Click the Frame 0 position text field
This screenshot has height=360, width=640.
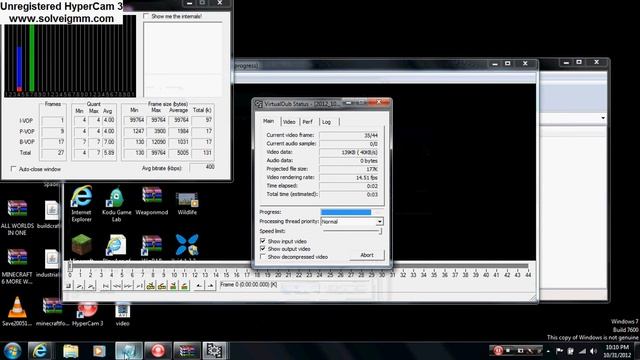click(249, 285)
